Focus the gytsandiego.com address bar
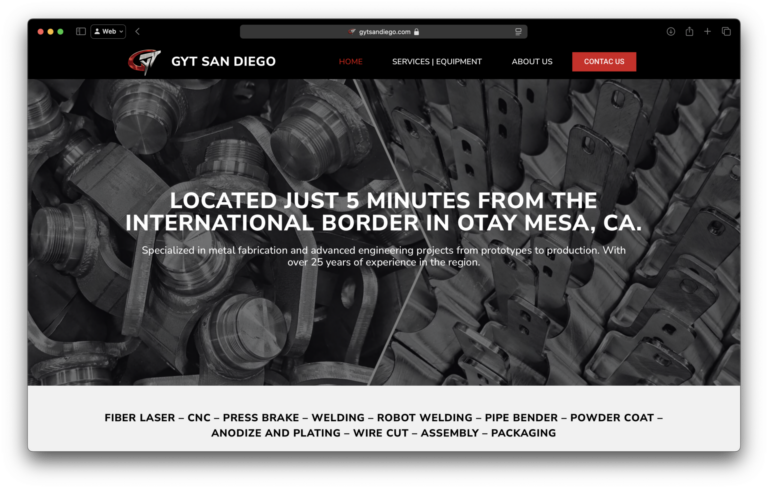The image size is (768, 488). click(384, 32)
